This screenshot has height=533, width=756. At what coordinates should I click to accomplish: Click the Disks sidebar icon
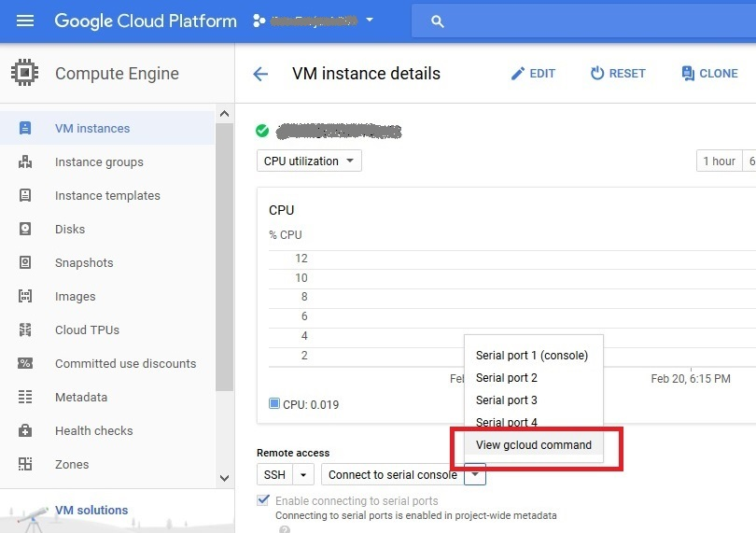[25, 229]
